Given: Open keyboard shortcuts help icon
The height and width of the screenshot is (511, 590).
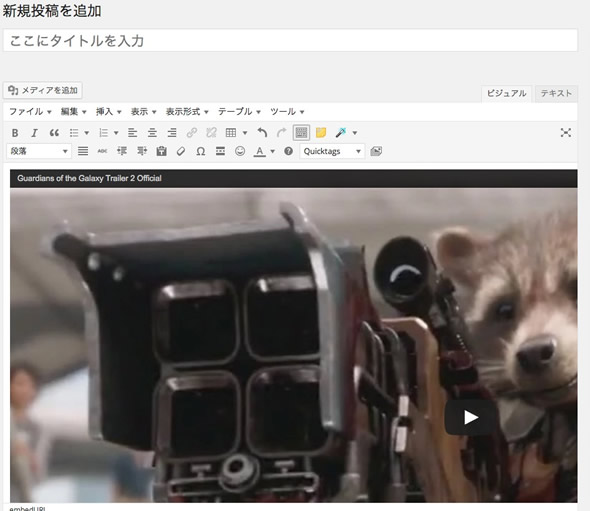Looking at the screenshot, I should [x=289, y=151].
